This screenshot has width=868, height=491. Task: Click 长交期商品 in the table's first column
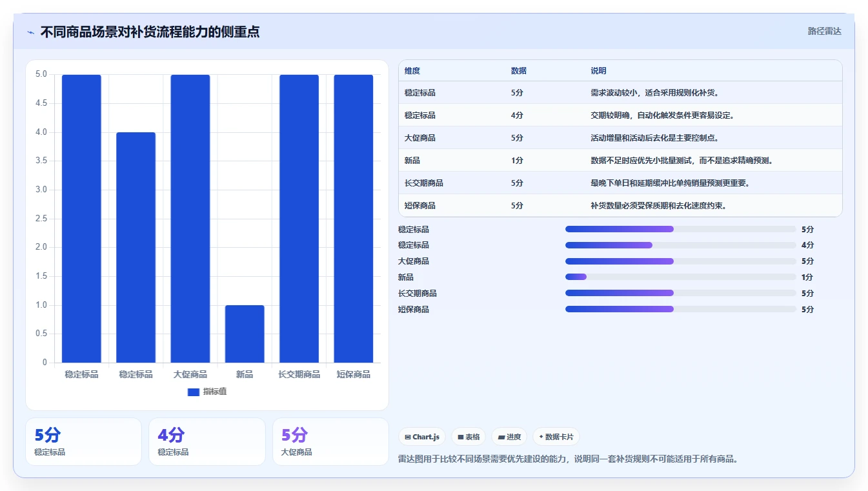(x=424, y=183)
